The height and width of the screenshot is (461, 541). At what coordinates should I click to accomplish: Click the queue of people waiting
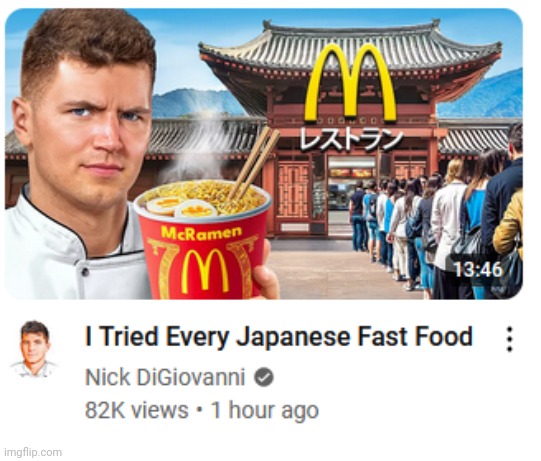tap(436, 224)
